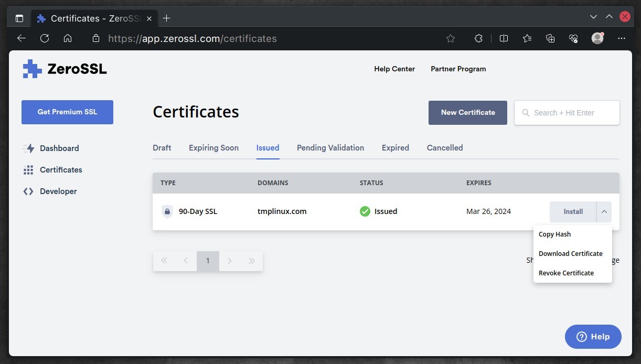The height and width of the screenshot is (364, 641).
Task: Open browser settings and more menu
Action: (622, 38)
